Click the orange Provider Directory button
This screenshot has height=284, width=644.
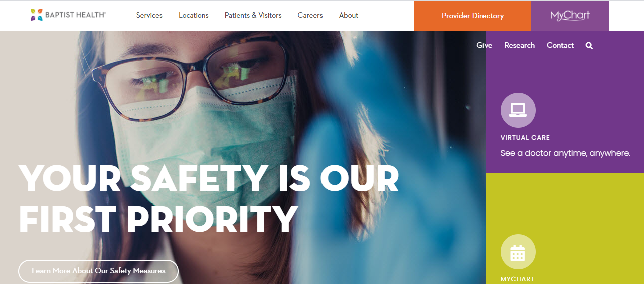472,16
